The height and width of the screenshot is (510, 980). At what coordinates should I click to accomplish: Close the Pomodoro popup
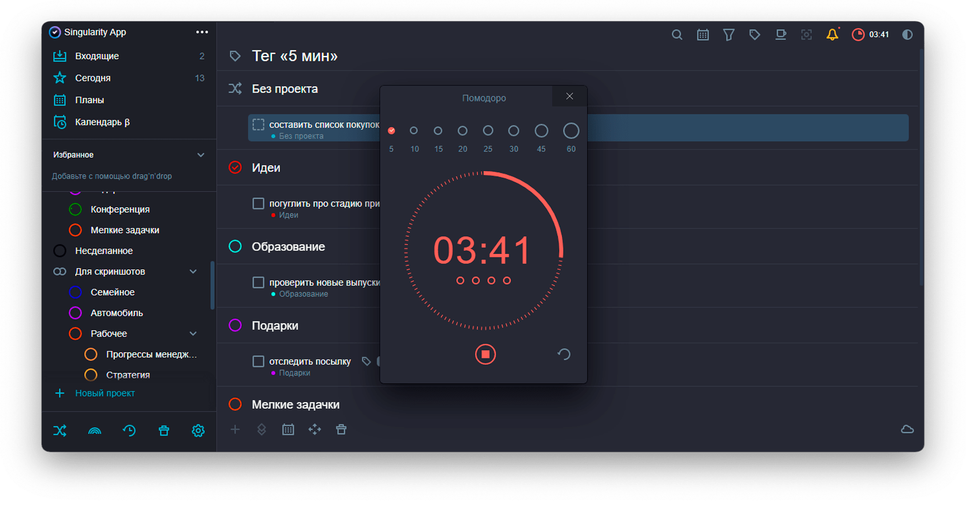click(x=569, y=96)
